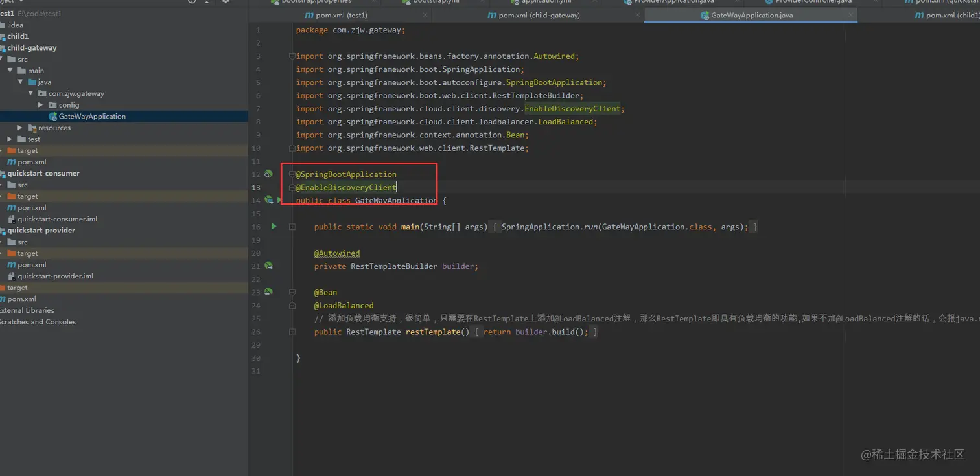Click @EnableDiscoveryClient annotation on line 13

pos(346,187)
